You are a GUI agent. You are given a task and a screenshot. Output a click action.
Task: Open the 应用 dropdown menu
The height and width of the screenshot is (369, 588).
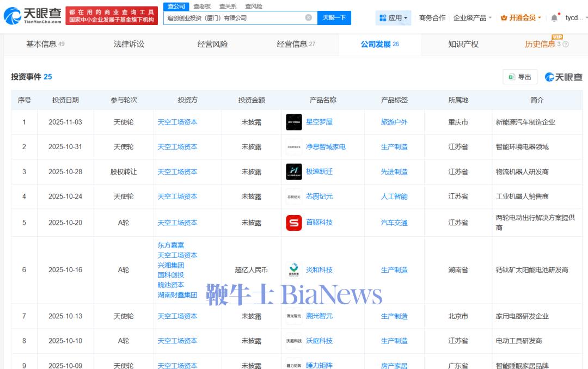pyautogui.click(x=393, y=18)
